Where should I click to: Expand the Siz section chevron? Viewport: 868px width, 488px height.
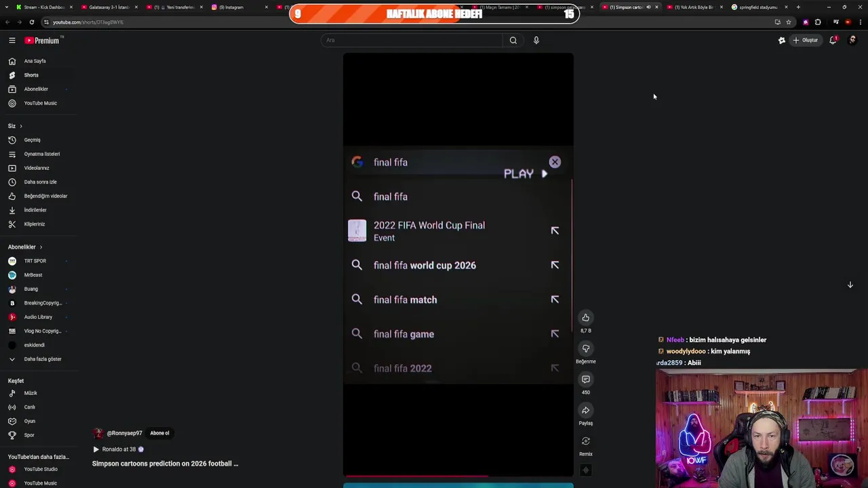pyautogui.click(x=21, y=126)
